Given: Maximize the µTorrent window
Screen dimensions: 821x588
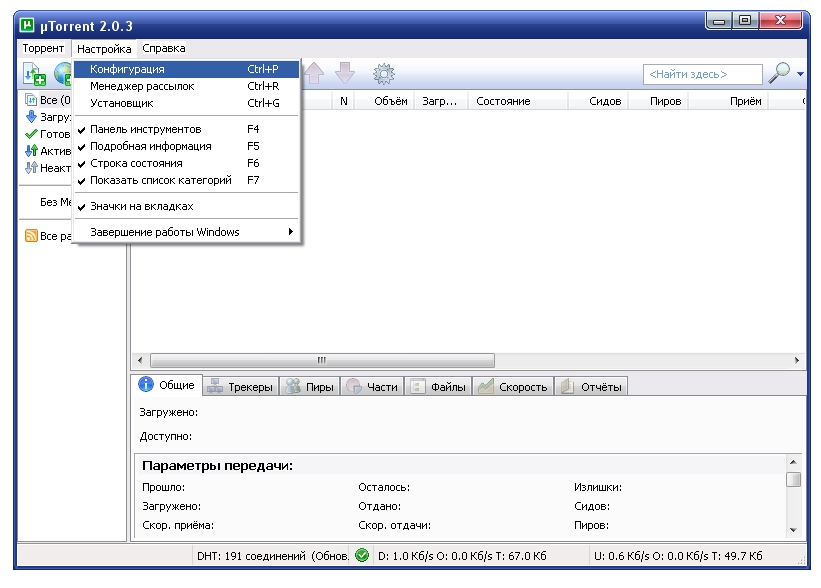Looking at the screenshot, I should click(745, 21).
